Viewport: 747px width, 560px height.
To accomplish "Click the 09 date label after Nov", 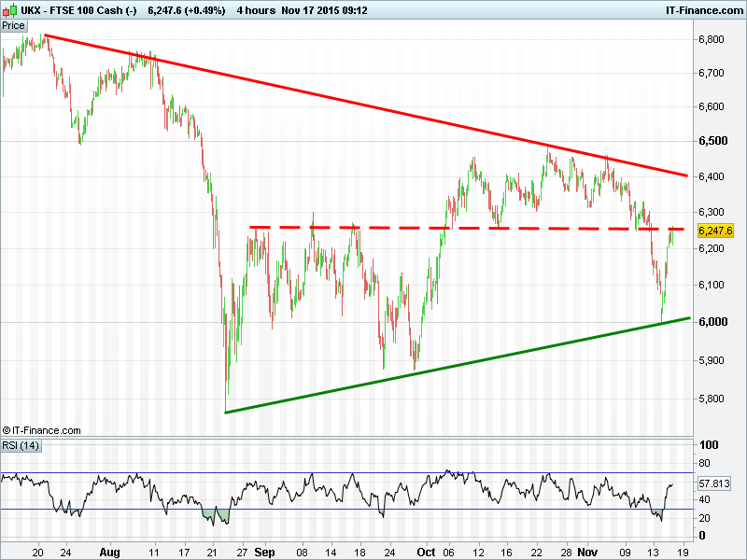I will click(x=625, y=553).
